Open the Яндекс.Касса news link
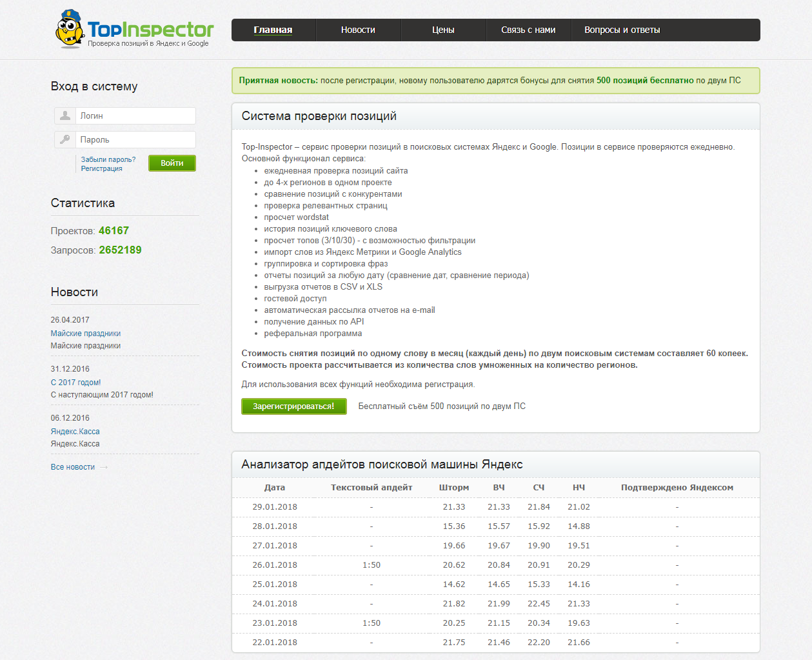This screenshot has width=812, height=660. (x=75, y=432)
